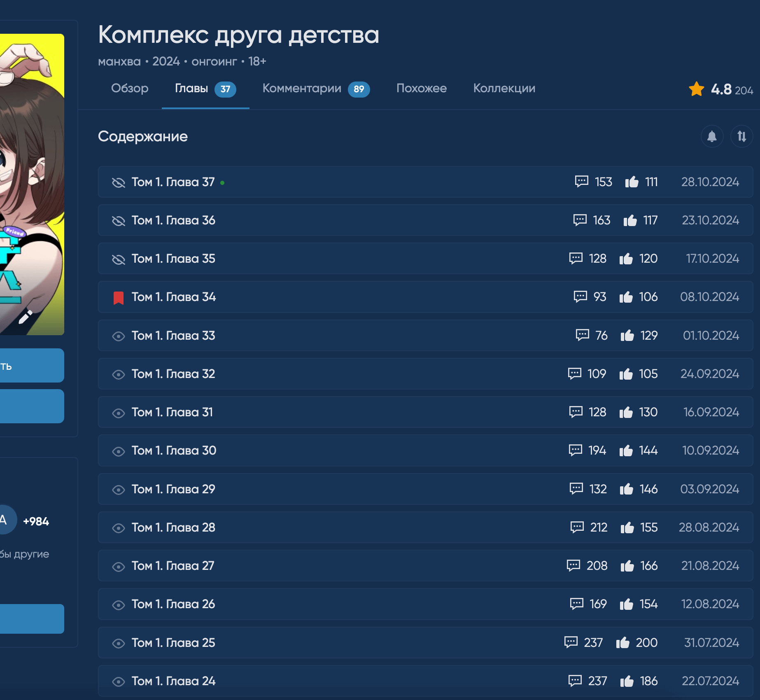The width and height of the screenshot is (760, 700).
Task: Like Глава 30 with thumbs-up
Action: [x=626, y=450]
